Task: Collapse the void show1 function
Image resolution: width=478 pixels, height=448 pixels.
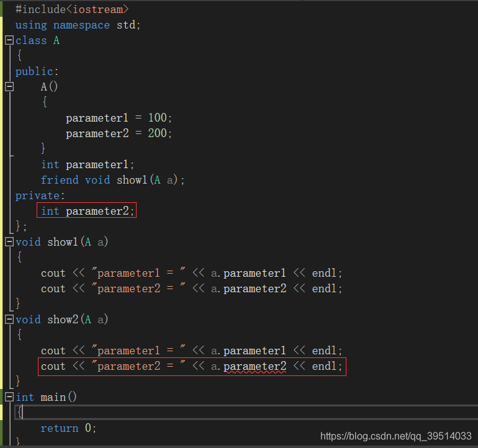Action: [x=9, y=242]
